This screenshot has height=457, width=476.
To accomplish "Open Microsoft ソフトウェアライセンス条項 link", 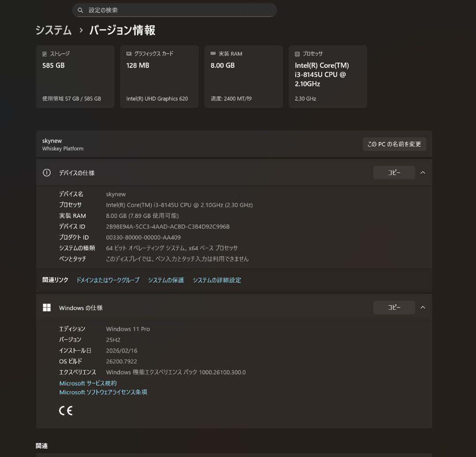I will [103, 392].
